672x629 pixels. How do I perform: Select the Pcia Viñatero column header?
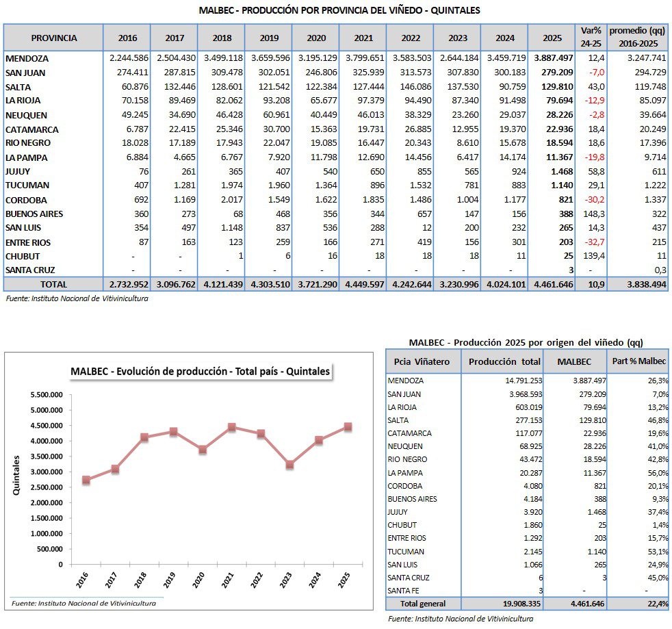point(423,361)
